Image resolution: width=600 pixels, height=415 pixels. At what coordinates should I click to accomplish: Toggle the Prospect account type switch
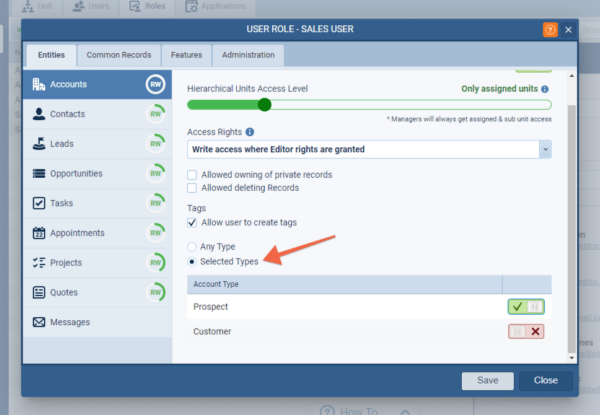(526, 306)
